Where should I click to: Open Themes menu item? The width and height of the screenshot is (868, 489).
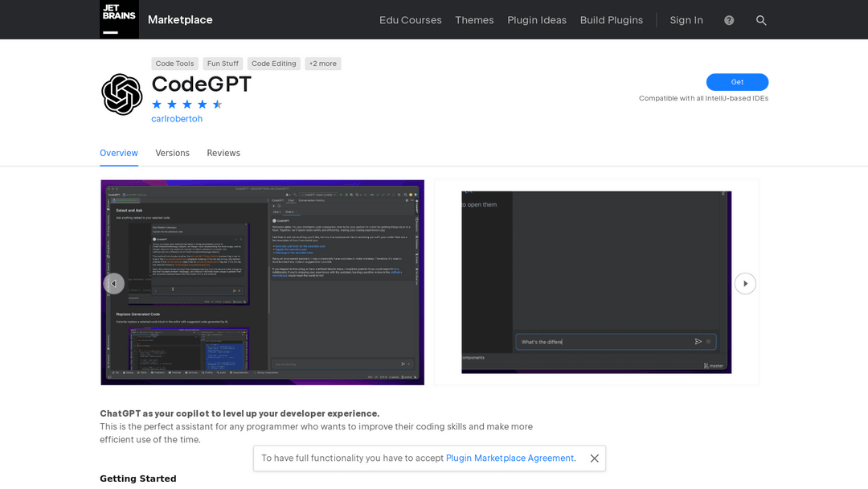pos(474,20)
